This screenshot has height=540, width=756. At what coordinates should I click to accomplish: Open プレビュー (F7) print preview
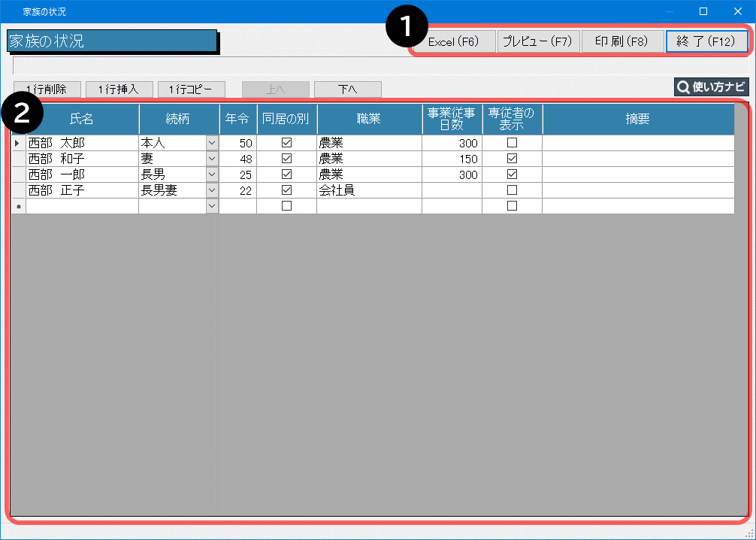[537, 41]
